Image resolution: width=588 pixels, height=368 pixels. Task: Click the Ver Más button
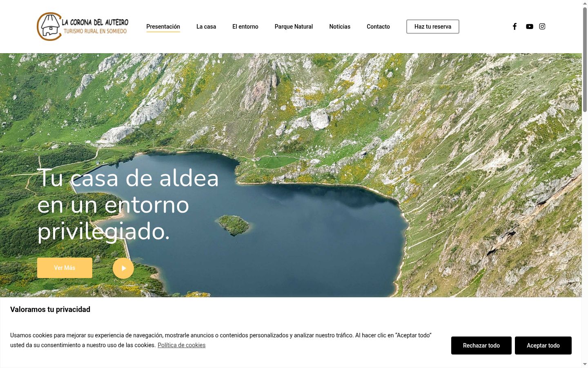coord(65,268)
